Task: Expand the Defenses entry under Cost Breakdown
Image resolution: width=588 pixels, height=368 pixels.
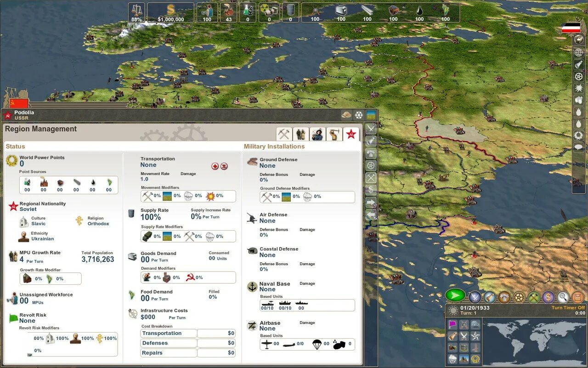Action: [168, 343]
